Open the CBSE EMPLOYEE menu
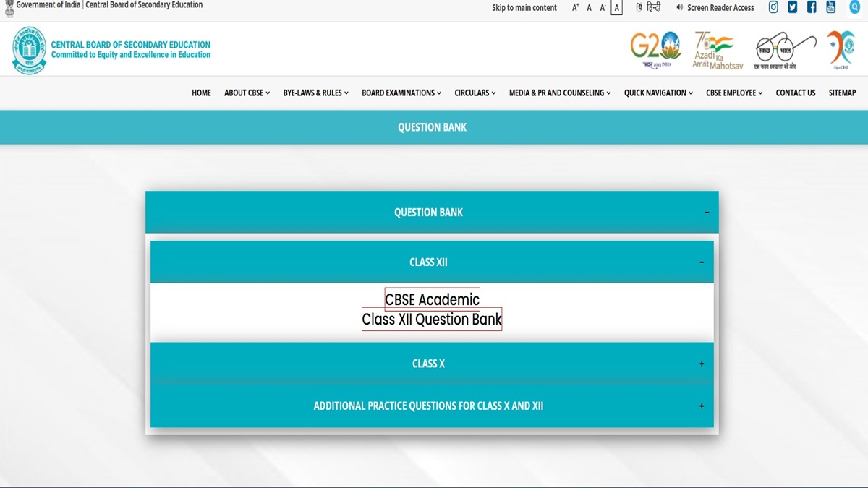This screenshot has width=868, height=488. [x=734, y=93]
